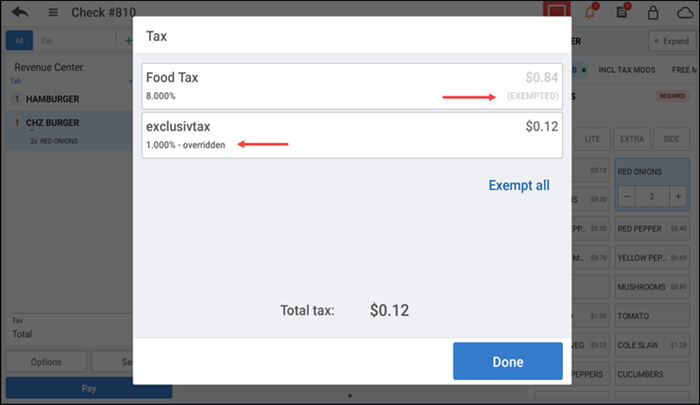Click the cloud status icon
Image resolution: width=700 pixels, height=405 pixels.
point(685,13)
